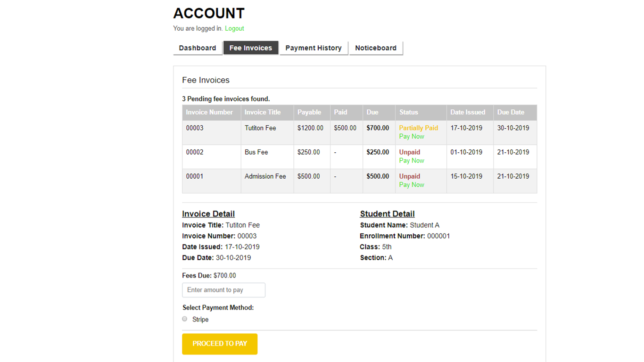Focus the Enter amount to pay field
Screen dimensions: 644x362
[x=223, y=290]
